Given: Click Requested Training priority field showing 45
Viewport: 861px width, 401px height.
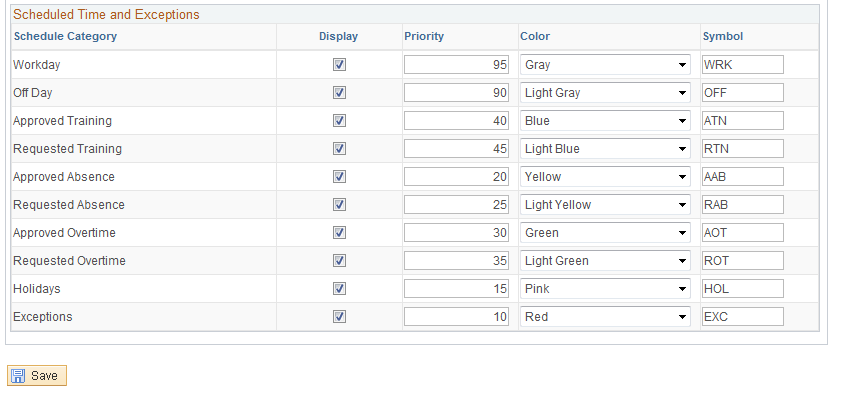Looking at the screenshot, I should (456, 149).
